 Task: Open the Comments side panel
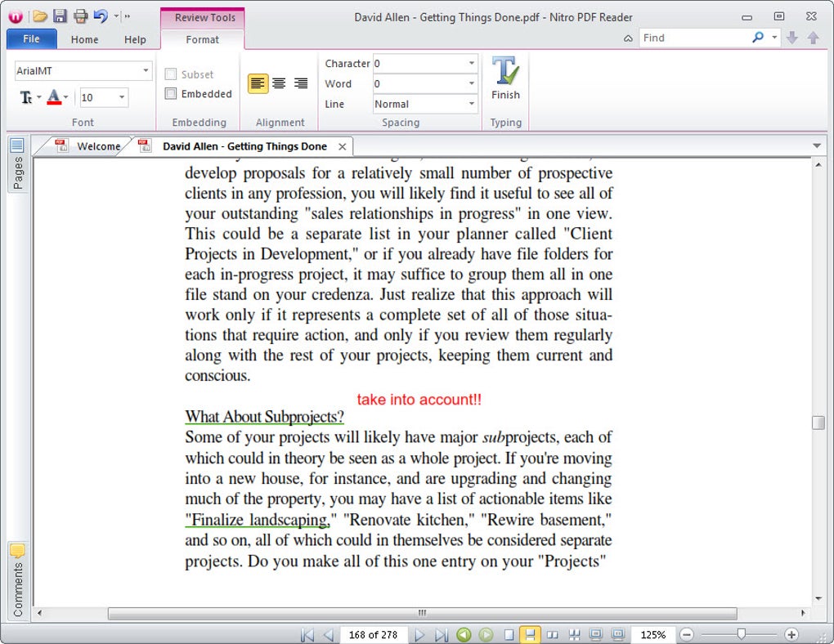(17, 581)
